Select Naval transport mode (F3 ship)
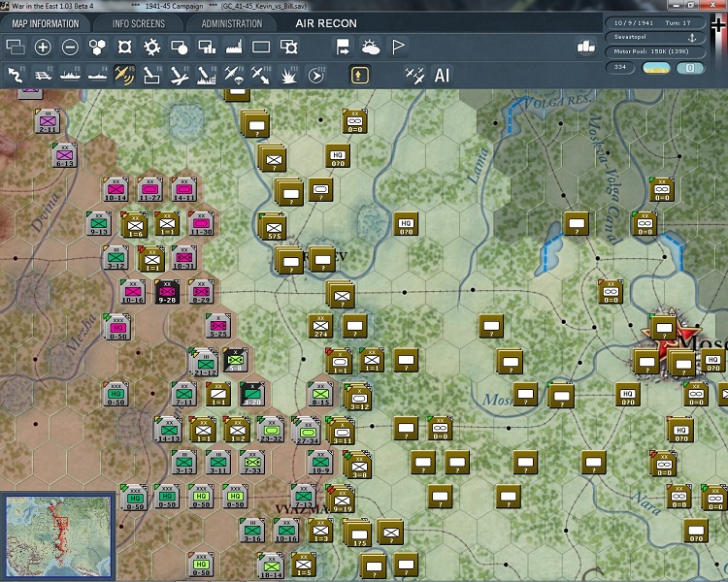Screen dimensions: 728x582 pos(70,76)
